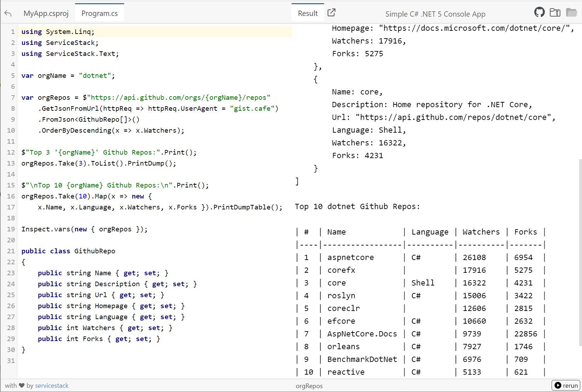Open the GitHub logo icon
This screenshot has width=582, height=392.
click(x=540, y=12)
